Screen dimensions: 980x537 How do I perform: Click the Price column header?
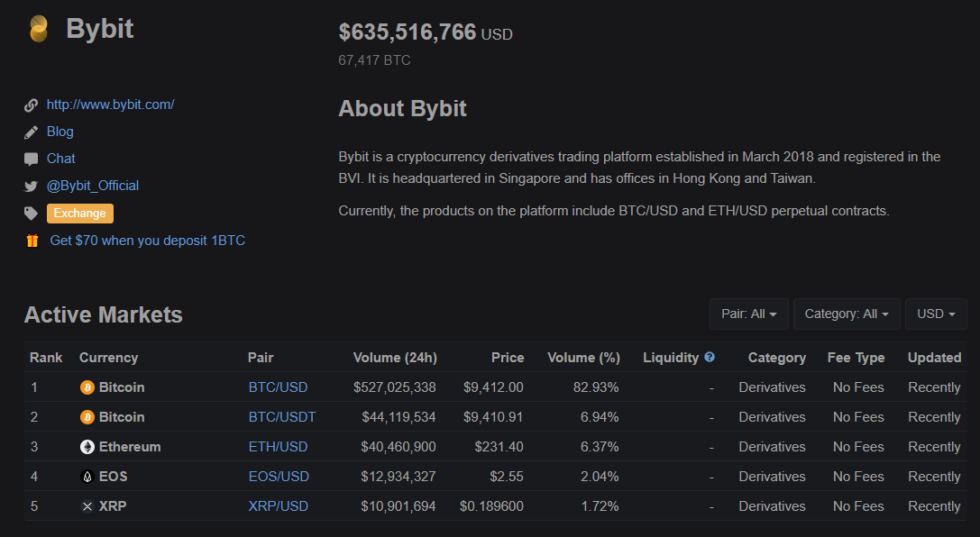click(508, 358)
